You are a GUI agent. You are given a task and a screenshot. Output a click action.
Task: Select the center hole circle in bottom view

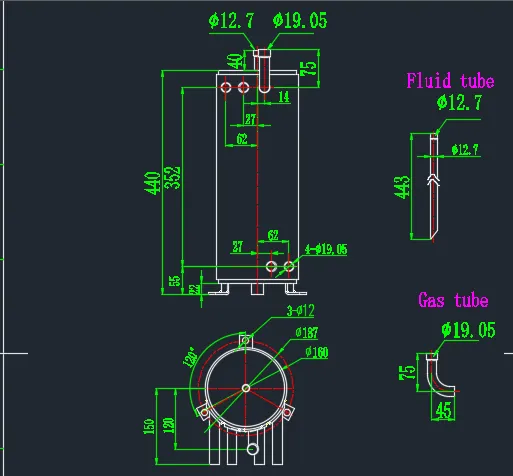pos(246,388)
